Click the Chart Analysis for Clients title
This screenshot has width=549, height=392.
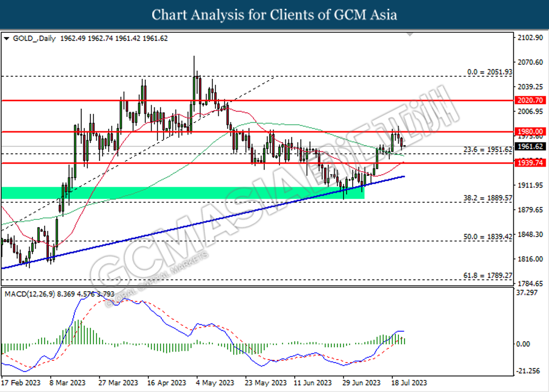(274, 15)
